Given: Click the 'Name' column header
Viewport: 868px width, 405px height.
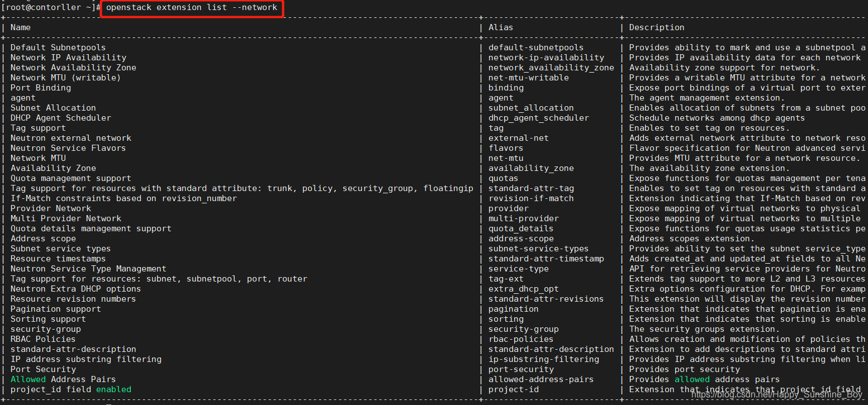Looking at the screenshot, I should [x=21, y=27].
